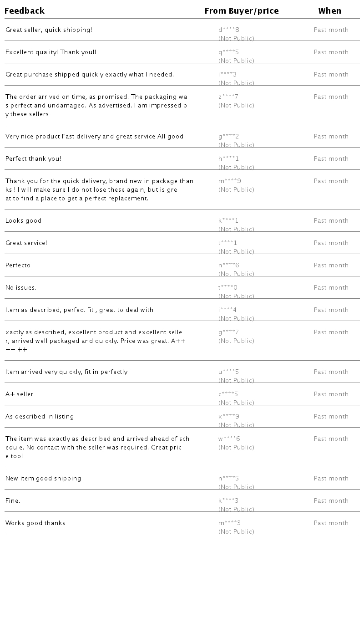The height and width of the screenshot is (623, 364).
Task: Select the 'Excellent quality! Thank you!!' comment
Action: coord(51,52)
